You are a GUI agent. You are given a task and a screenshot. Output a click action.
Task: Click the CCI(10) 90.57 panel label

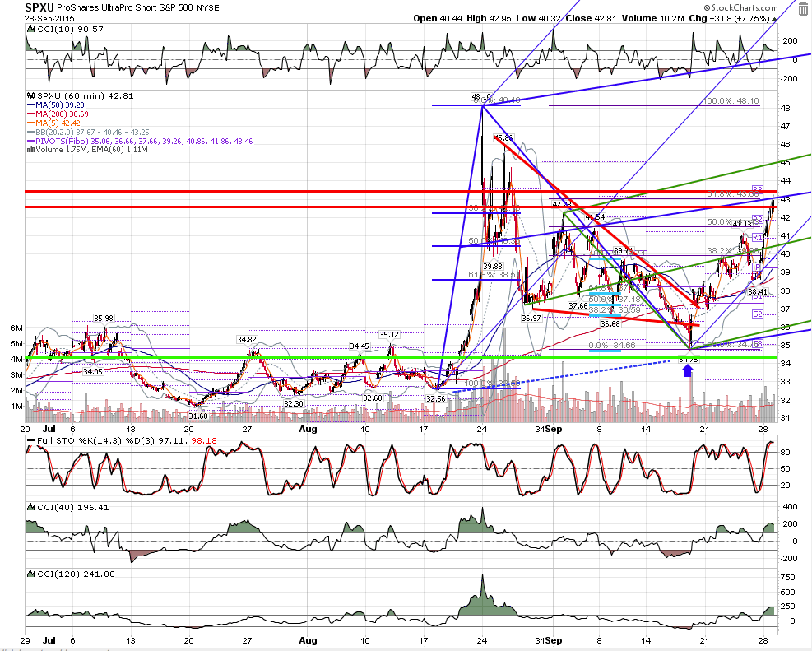click(70, 30)
